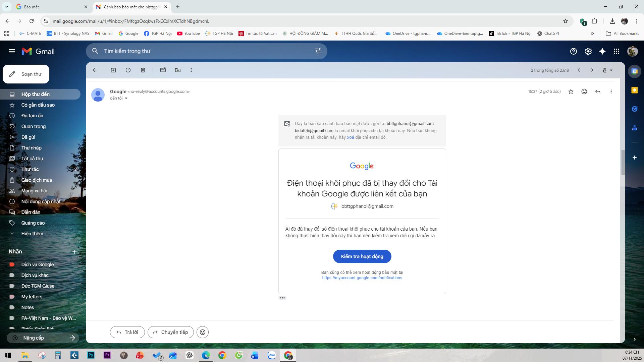Open Contacts in side panel
The image size is (644, 362).
click(x=635, y=128)
